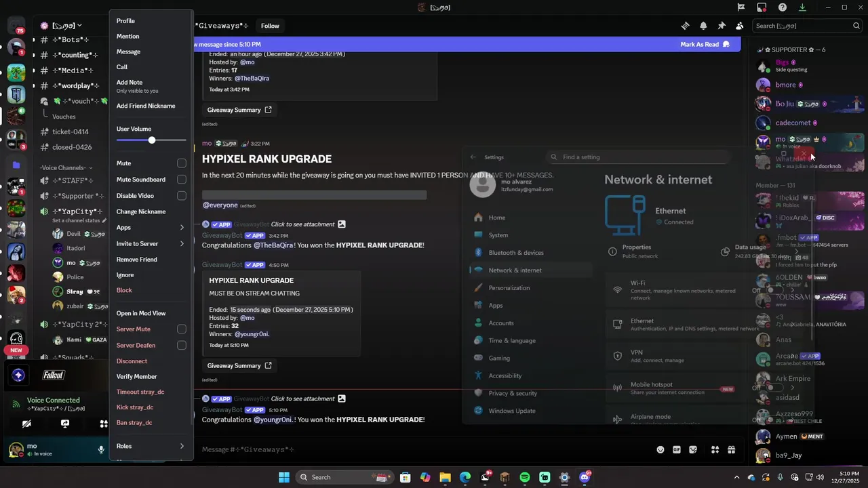
Task: Open the server name dropdown
Action: [x=66, y=26]
